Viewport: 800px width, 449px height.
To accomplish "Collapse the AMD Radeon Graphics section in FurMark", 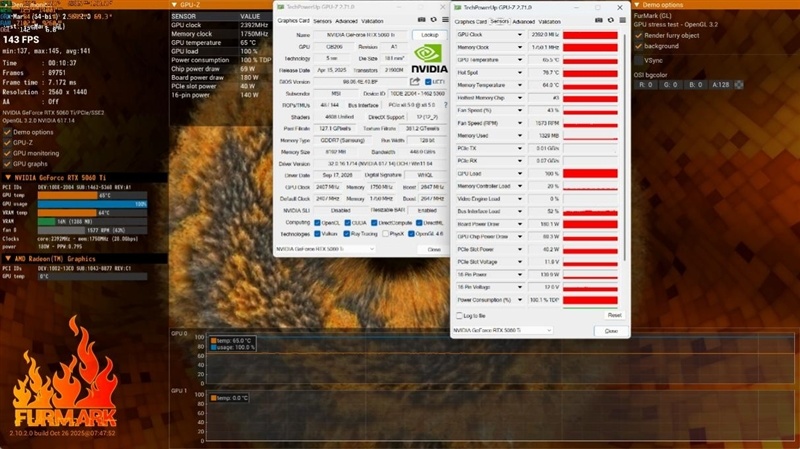I will click(x=8, y=259).
